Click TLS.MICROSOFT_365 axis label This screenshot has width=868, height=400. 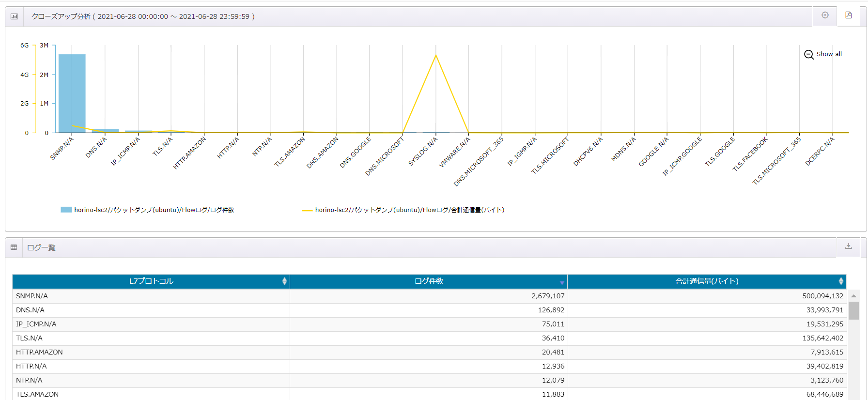(x=776, y=161)
